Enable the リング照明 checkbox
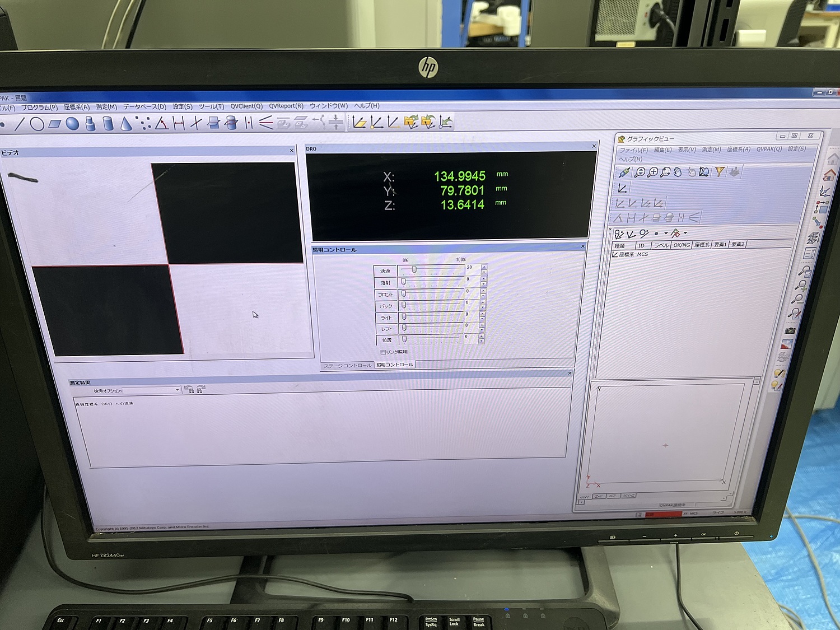840x630 pixels. click(383, 352)
